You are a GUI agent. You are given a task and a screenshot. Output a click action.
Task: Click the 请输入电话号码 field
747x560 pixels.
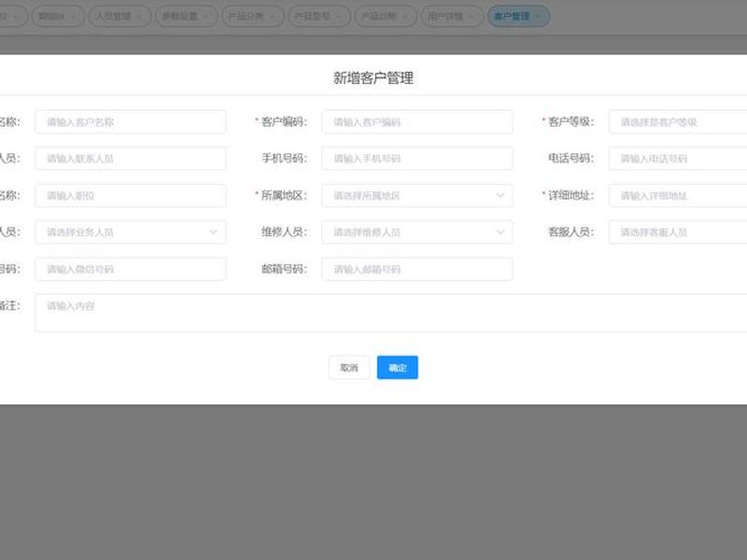click(678, 159)
